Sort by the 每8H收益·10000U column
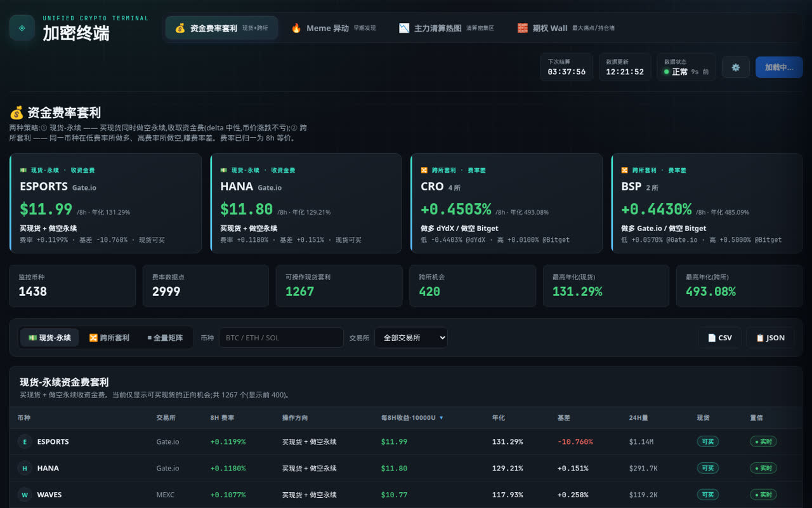Image resolution: width=812 pixels, height=508 pixels. click(x=412, y=418)
